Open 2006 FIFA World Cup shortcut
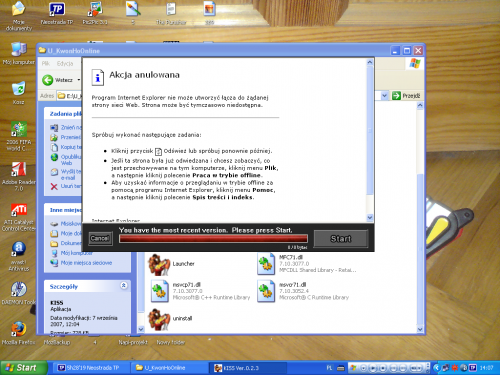500x375 pixels. (19, 136)
